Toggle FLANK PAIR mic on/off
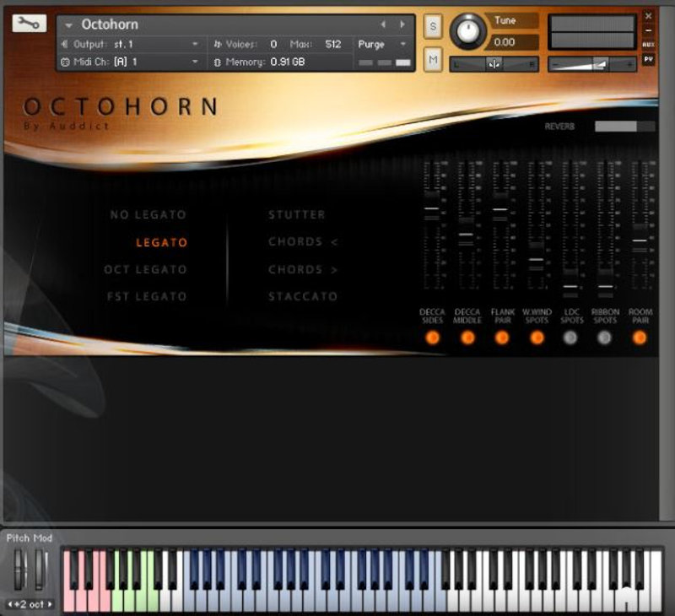 point(502,338)
